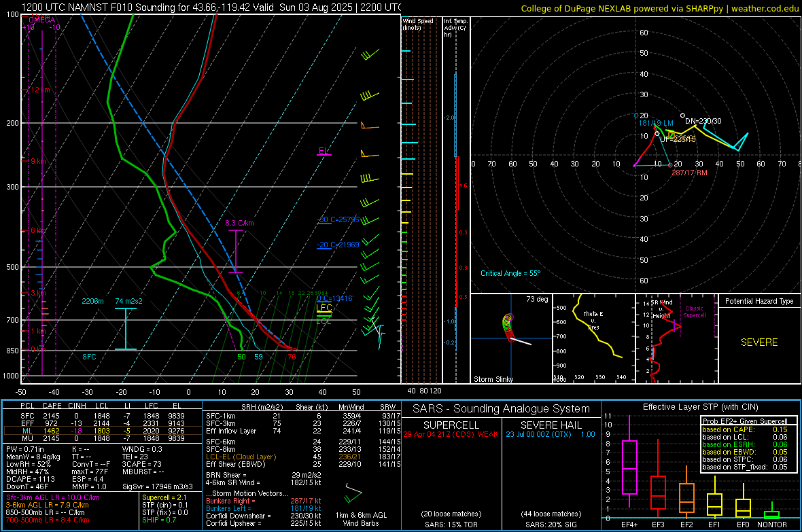Viewport: 802px width, 532px height.
Task: Click the College of DuPage NEXLAB credit text
Action: (660, 8)
